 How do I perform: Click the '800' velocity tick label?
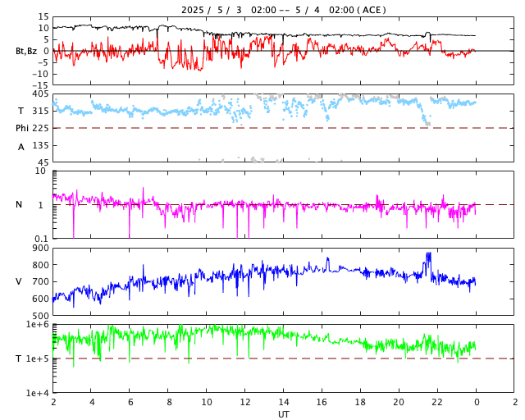click(x=40, y=265)
